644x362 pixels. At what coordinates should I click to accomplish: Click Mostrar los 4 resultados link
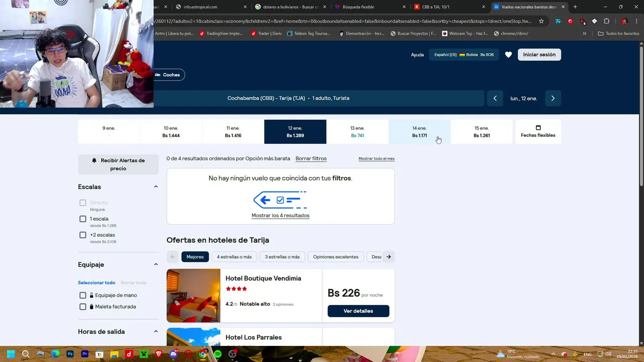point(280,216)
